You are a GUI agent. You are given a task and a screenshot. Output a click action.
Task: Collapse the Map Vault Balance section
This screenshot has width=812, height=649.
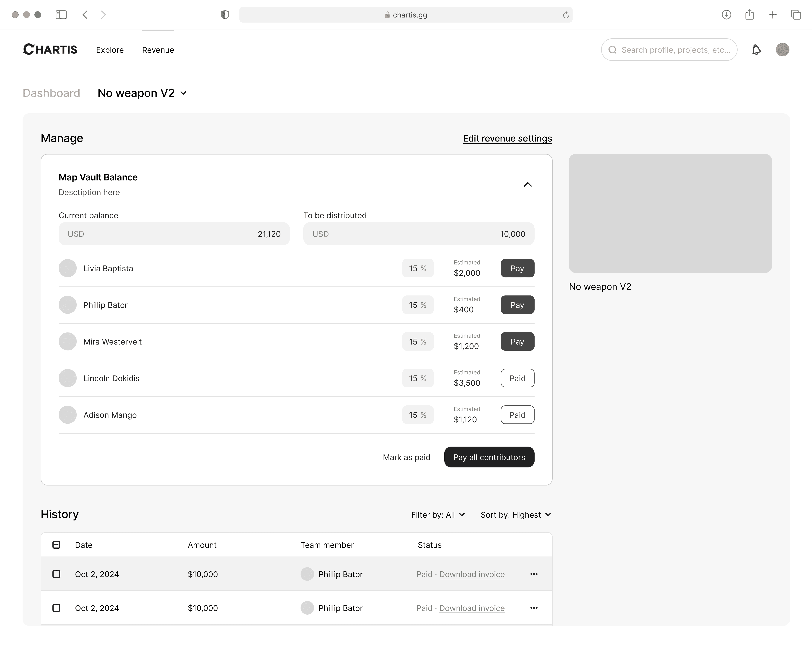[x=527, y=185]
